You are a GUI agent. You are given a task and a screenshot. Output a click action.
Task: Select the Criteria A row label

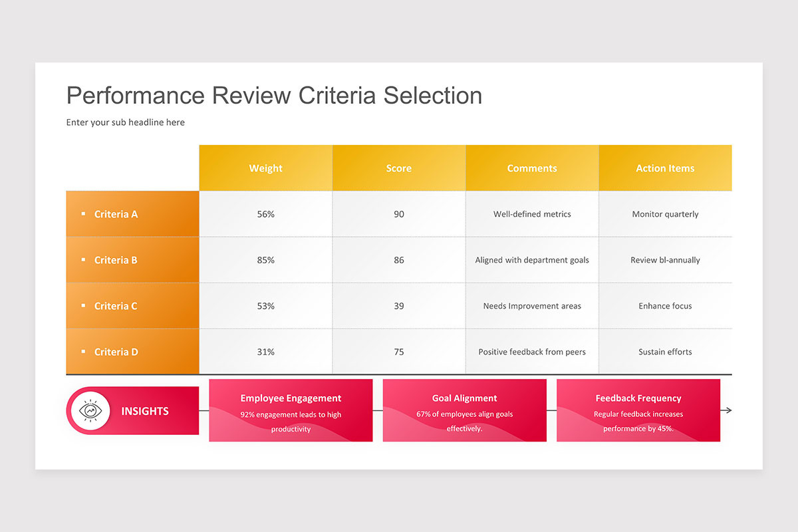(x=116, y=213)
